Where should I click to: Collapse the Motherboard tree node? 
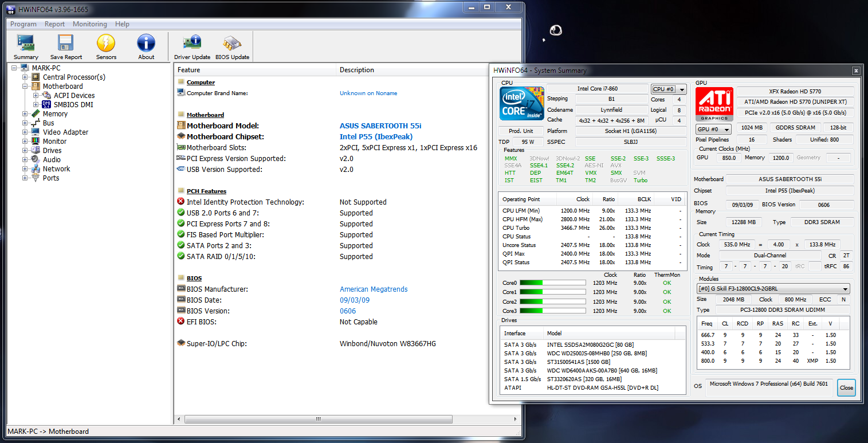click(x=25, y=87)
